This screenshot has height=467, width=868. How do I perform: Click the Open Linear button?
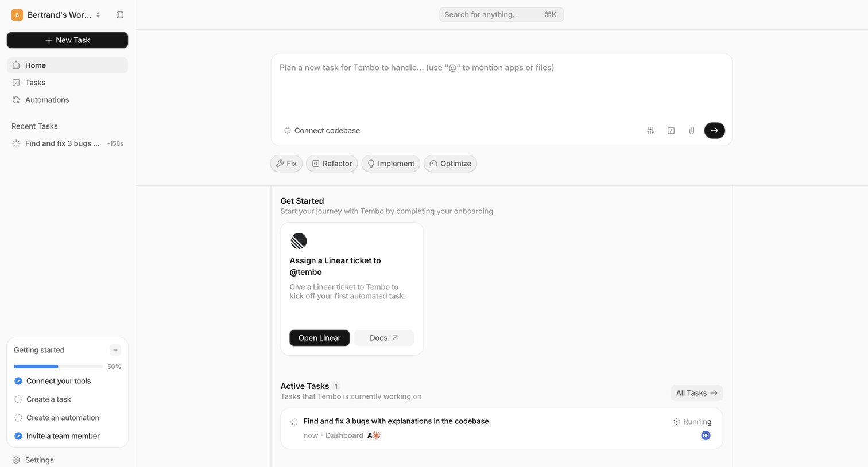click(x=320, y=338)
